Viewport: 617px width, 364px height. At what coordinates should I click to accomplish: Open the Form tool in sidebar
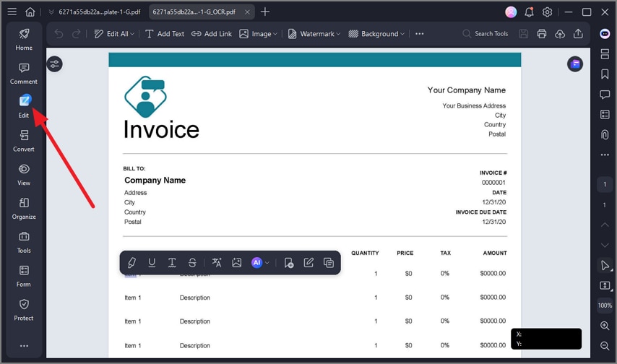(x=24, y=276)
